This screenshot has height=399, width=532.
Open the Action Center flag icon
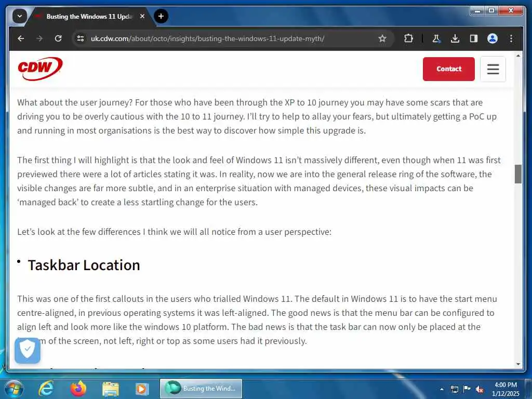tap(467, 389)
